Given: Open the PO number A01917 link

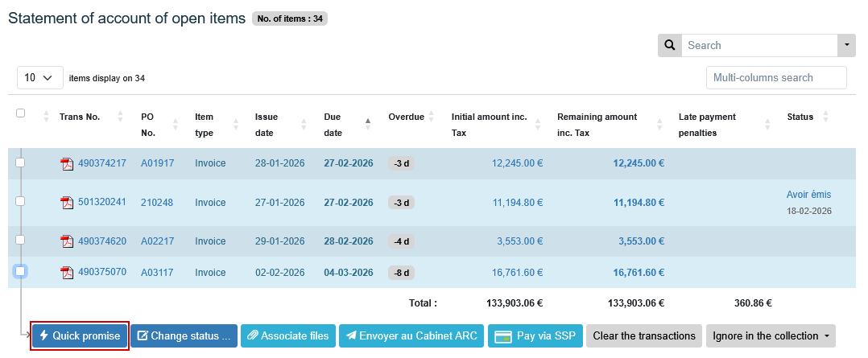Looking at the screenshot, I should [157, 163].
